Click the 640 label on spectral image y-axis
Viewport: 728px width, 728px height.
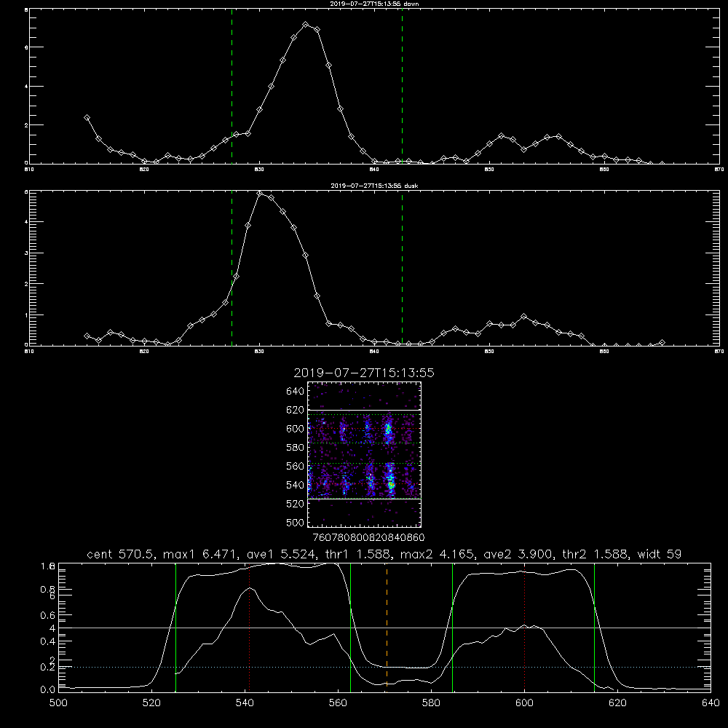(295, 392)
